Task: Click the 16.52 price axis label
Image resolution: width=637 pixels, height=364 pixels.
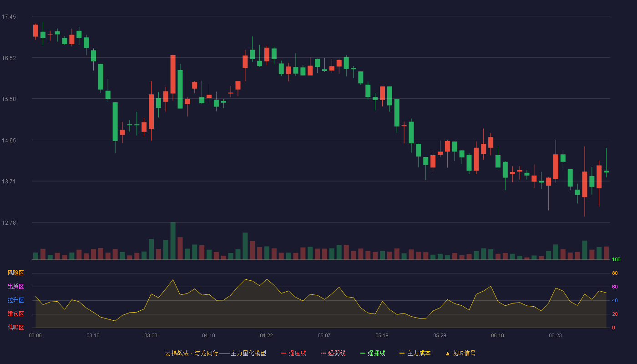Action: click(x=9, y=58)
